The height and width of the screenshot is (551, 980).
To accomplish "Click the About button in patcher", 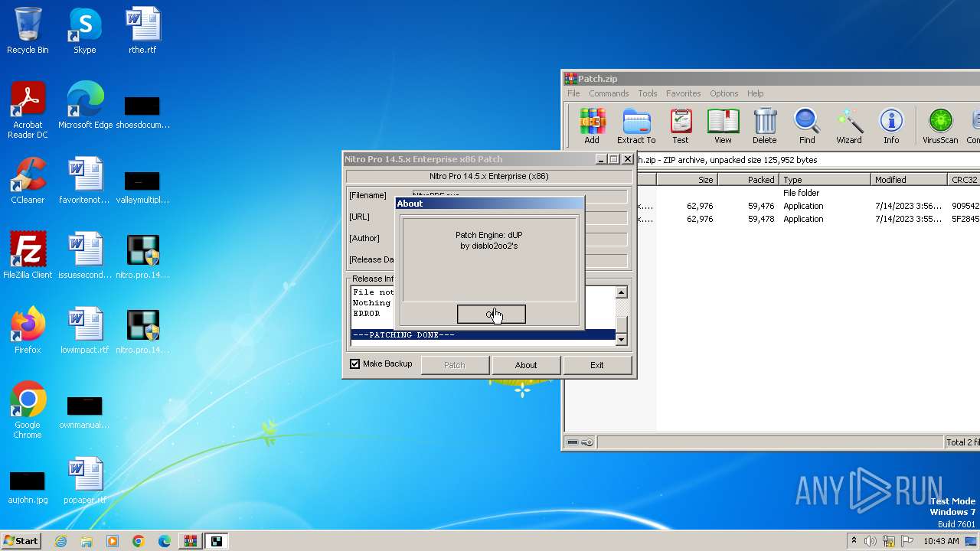I will [526, 365].
